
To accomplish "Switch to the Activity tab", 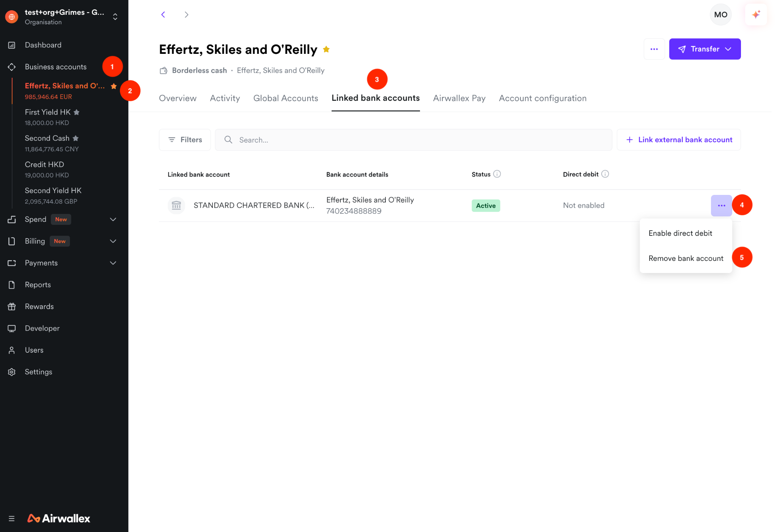I will pos(225,99).
